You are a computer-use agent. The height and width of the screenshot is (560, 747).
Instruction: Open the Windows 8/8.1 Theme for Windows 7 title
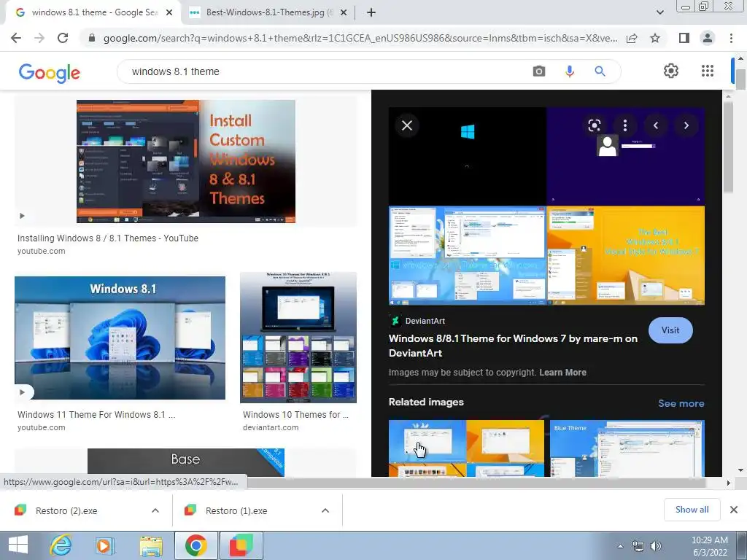click(x=513, y=346)
